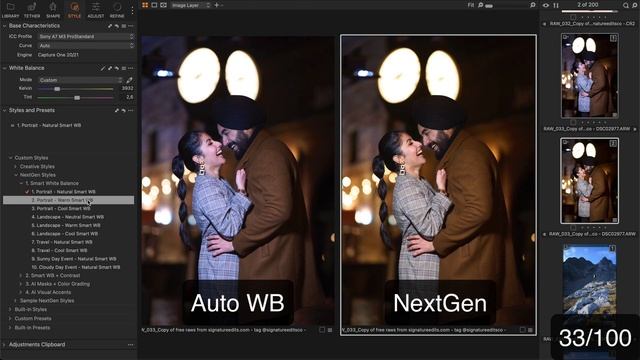Expand the Built-in Styles group
Viewport: 640px width, 360px height.
tap(10, 309)
